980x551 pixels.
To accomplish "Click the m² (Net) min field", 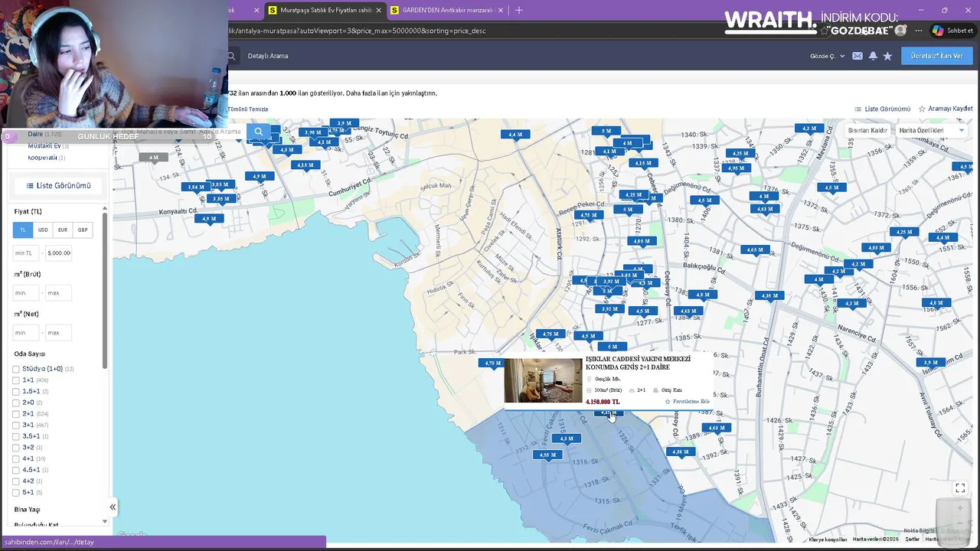I will (x=25, y=333).
